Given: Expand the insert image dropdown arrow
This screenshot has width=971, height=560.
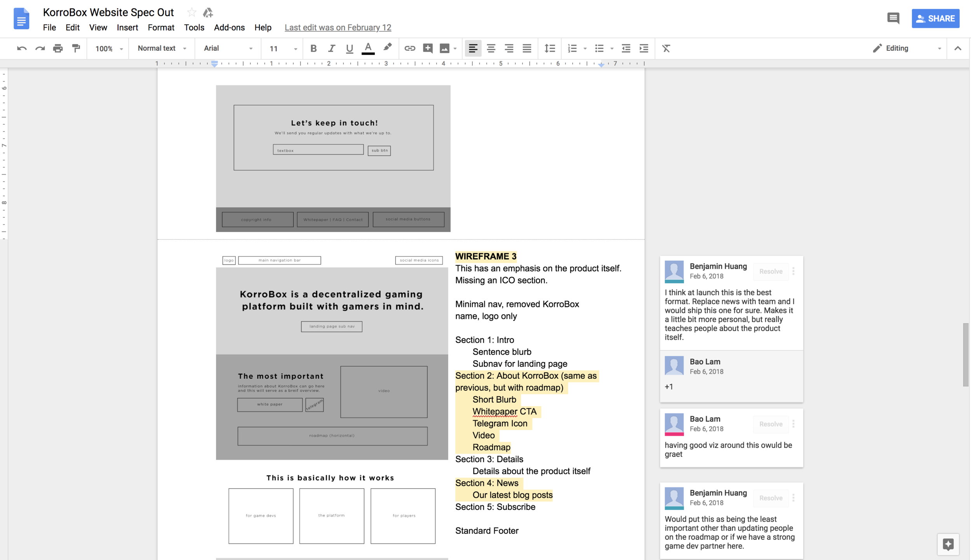Looking at the screenshot, I should click(455, 49).
